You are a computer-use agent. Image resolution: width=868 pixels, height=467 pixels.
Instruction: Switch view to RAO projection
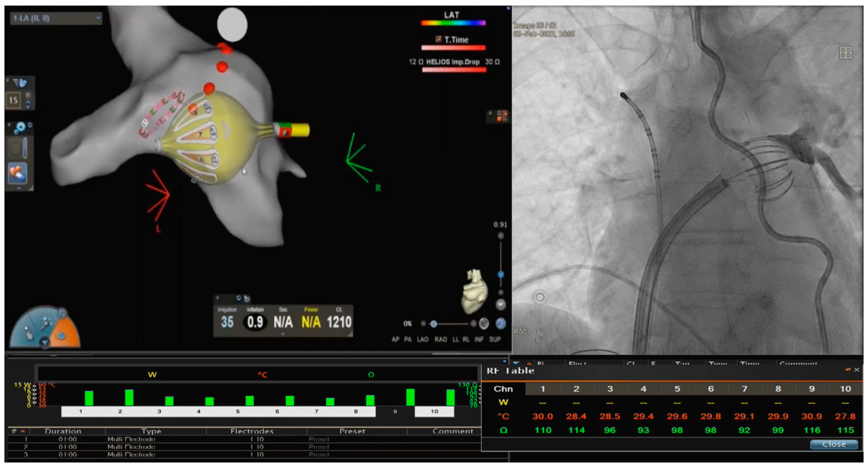441,339
